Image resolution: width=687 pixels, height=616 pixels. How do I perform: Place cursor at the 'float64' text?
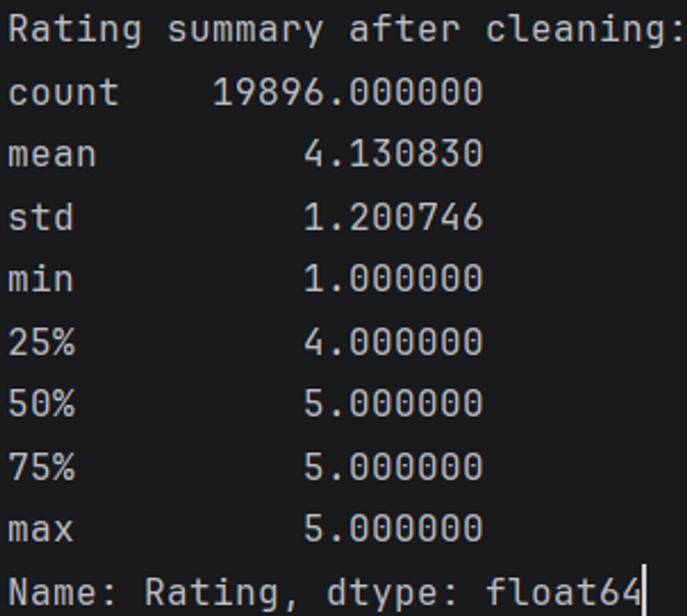pos(563,593)
